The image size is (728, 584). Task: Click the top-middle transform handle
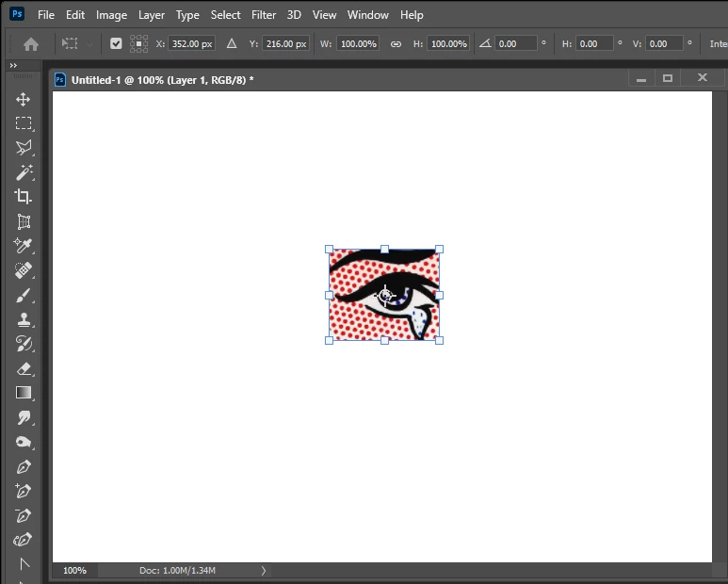(384, 250)
